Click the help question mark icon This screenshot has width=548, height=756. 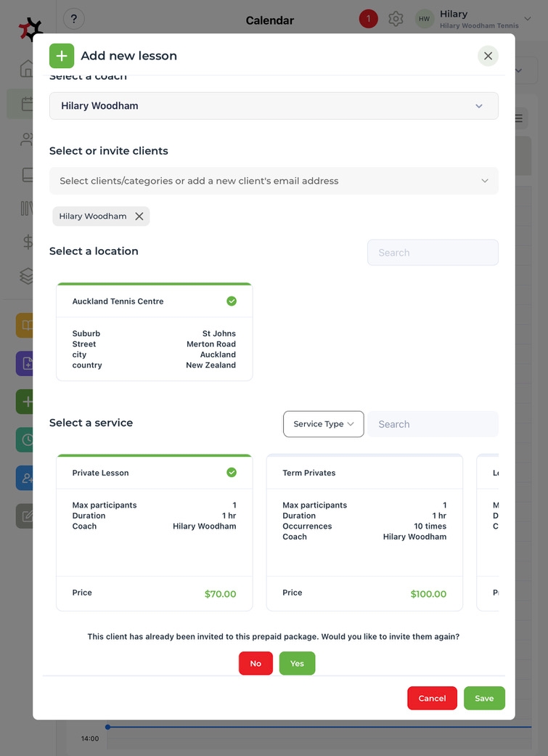tap(74, 19)
